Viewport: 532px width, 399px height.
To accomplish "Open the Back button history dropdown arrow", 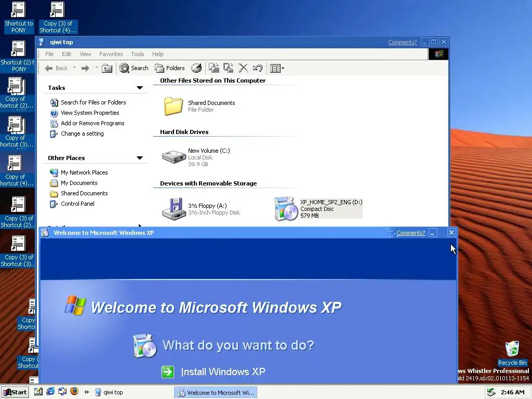I will tap(74, 68).
